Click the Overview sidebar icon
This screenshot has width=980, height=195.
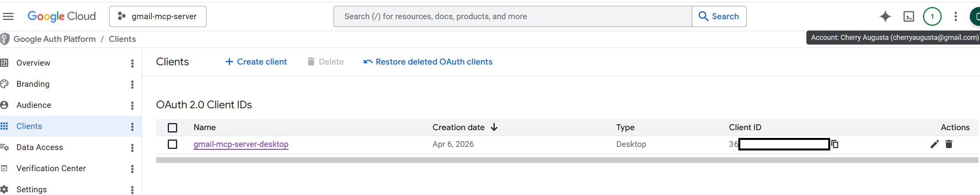click(x=4, y=63)
